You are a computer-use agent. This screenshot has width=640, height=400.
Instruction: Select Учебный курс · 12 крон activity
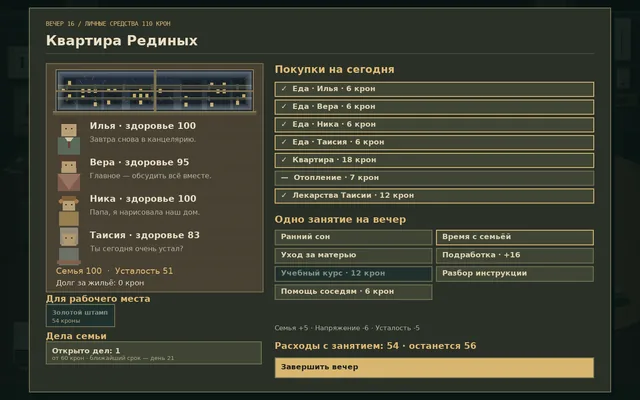353,274
